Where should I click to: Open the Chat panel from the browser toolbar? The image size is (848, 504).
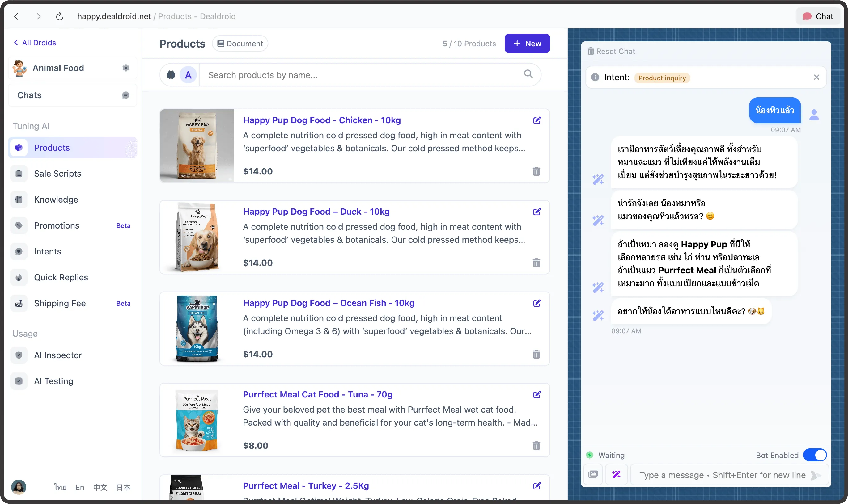point(818,16)
